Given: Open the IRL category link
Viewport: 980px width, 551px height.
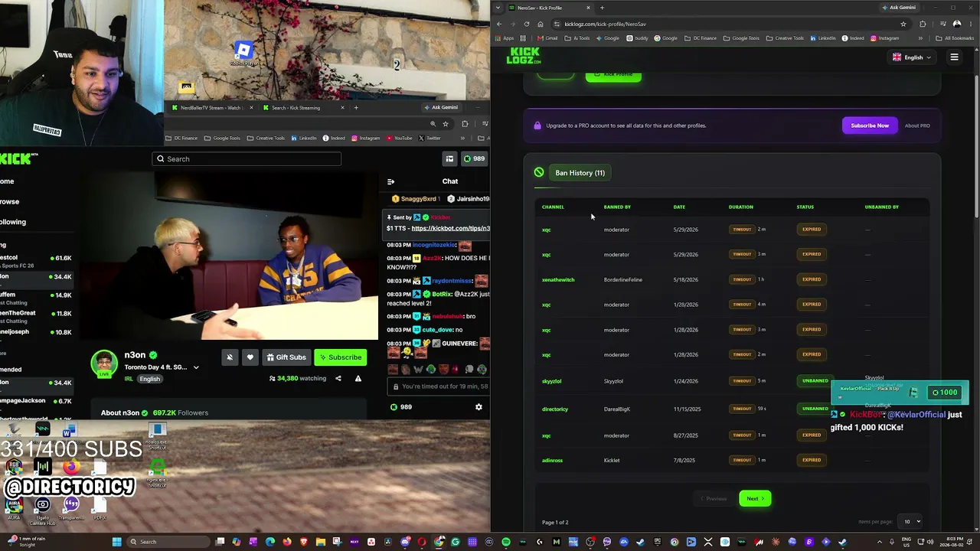Looking at the screenshot, I should pyautogui.click(x=129, y=379).
